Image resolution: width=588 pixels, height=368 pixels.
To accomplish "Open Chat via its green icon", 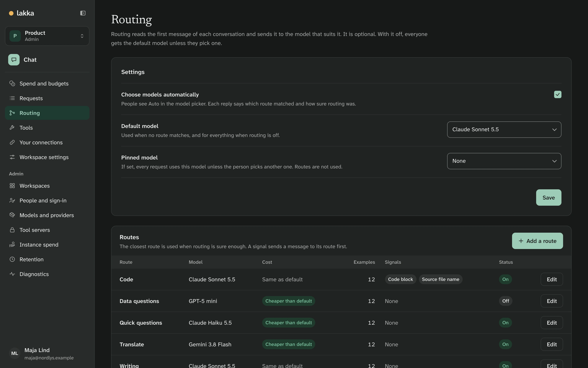I will click(x=14, y=60).
